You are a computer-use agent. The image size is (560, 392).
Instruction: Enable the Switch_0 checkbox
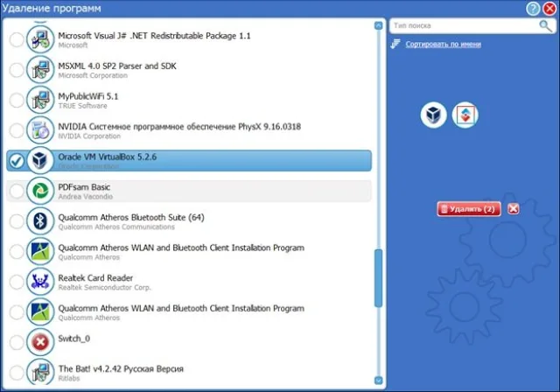17,342
